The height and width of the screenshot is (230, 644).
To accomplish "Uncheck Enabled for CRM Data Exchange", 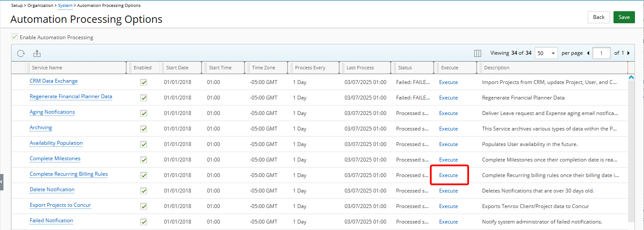I will click(x=144, y=82).
